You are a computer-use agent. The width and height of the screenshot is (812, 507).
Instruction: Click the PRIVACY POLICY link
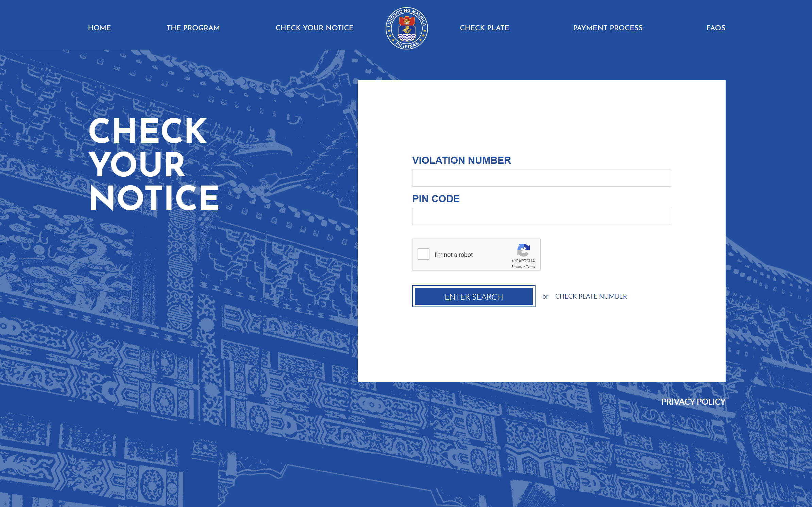tap(693, 401)
